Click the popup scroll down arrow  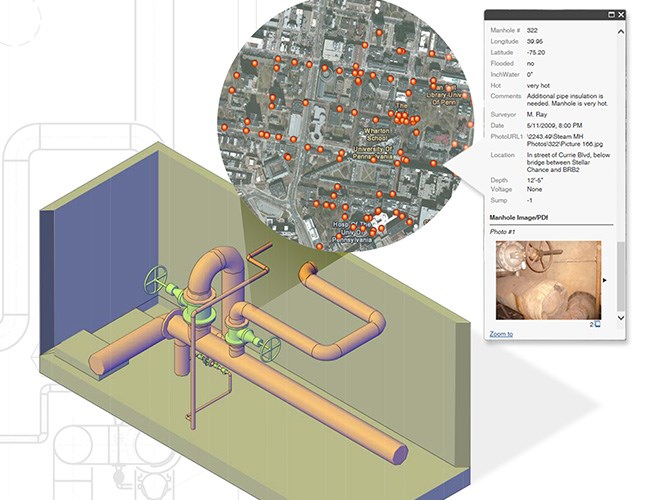tap(621, 317)
